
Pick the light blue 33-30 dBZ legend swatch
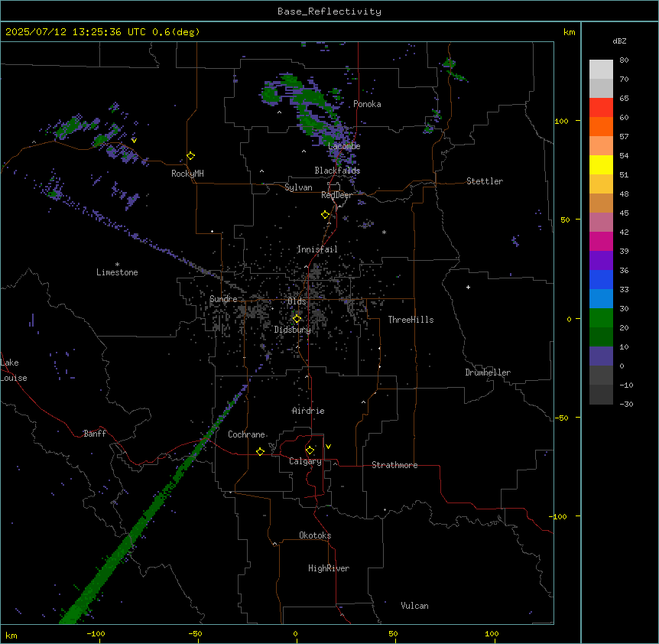point(601,299)
